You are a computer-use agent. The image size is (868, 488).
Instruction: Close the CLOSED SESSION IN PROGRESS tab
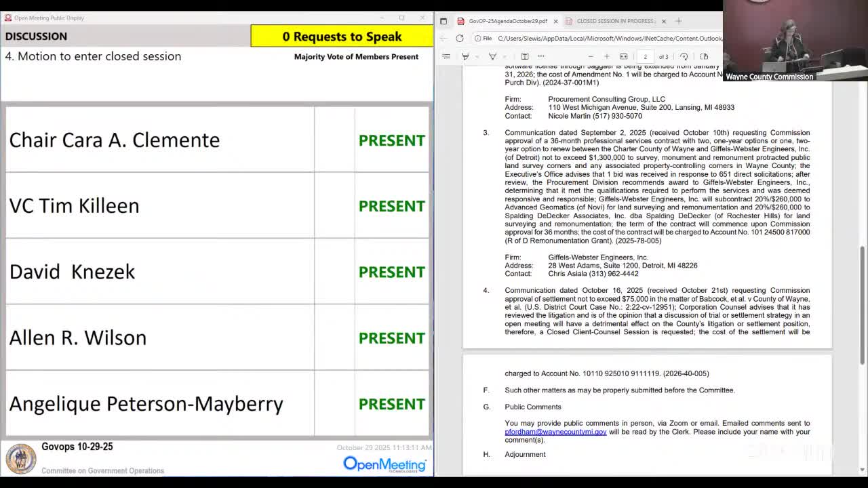(664, 21)
